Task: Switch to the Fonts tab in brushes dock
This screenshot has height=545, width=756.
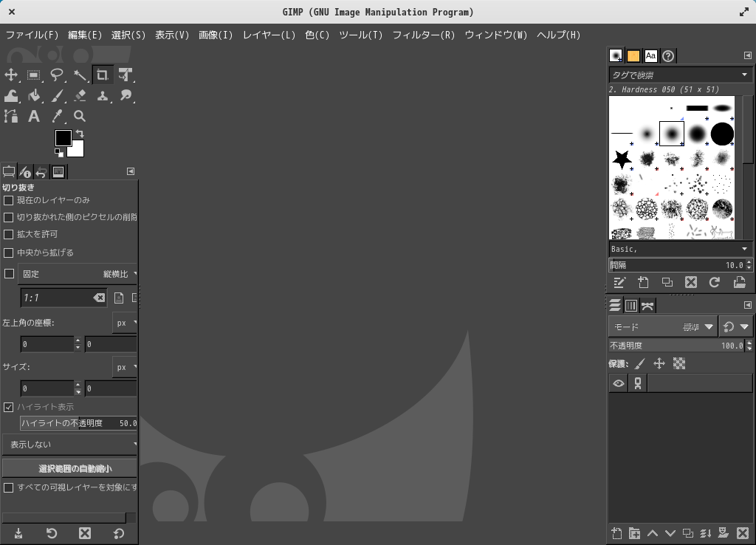Action: coord(650,56)
